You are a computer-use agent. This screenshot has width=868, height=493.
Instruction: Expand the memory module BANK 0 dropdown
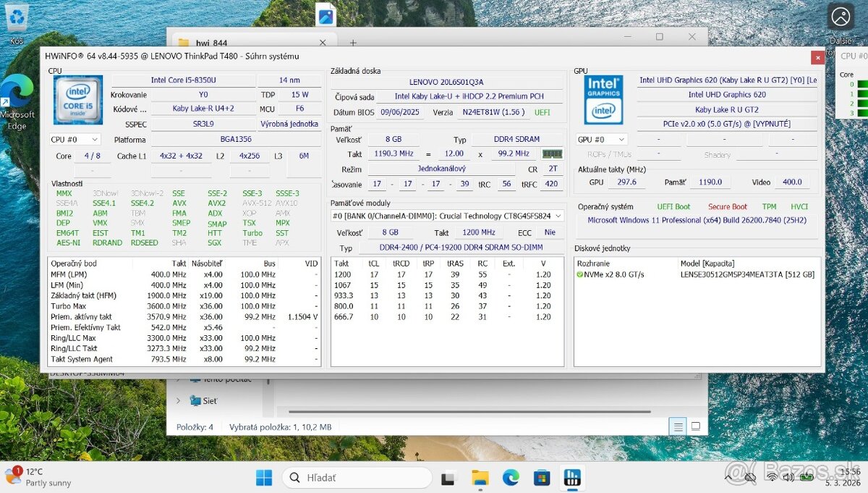558,216
